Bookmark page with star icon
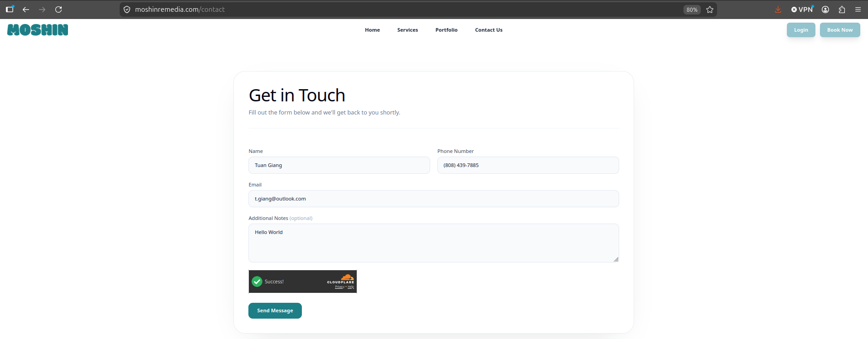Viewport: 868px width, 339px height. click(x=710, y=10)
